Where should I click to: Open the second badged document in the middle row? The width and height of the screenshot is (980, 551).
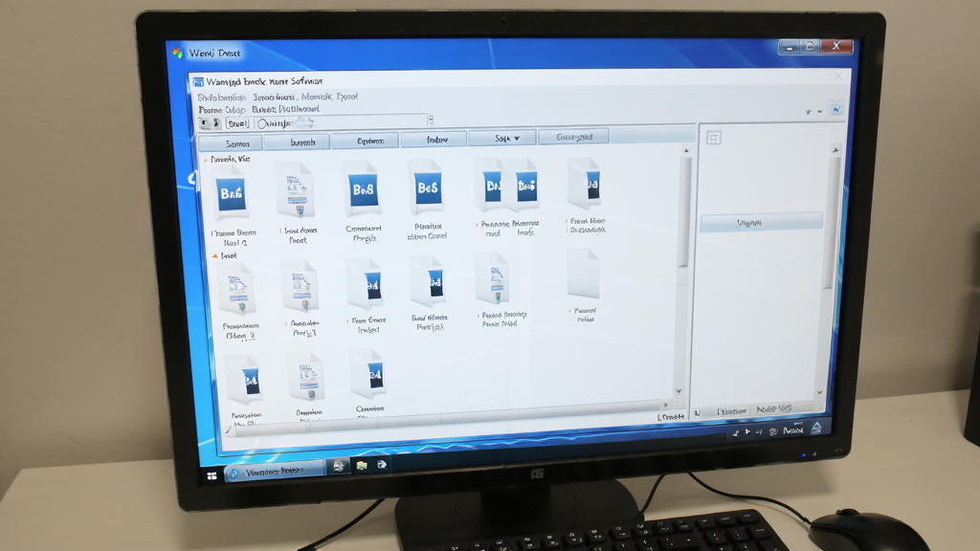pyautogui.click(x=301, y=286)
